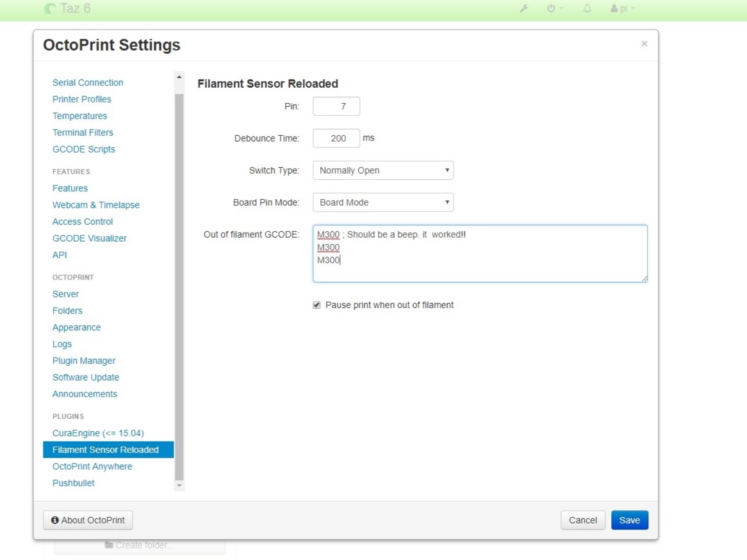747x560 pixels.
Task: Select Filament Sensor Reloaded plugin entry
Action: [108, 449]
